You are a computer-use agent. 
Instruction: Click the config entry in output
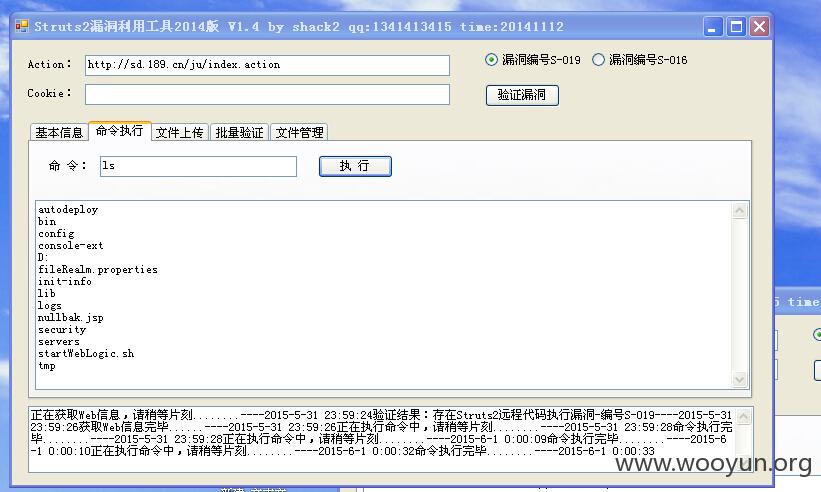(x=56, y=233)
